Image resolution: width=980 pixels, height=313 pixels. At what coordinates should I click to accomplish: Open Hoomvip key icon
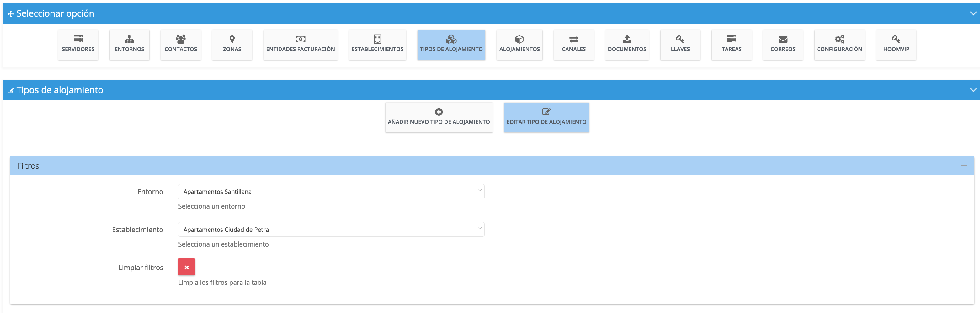click(896, 39)
